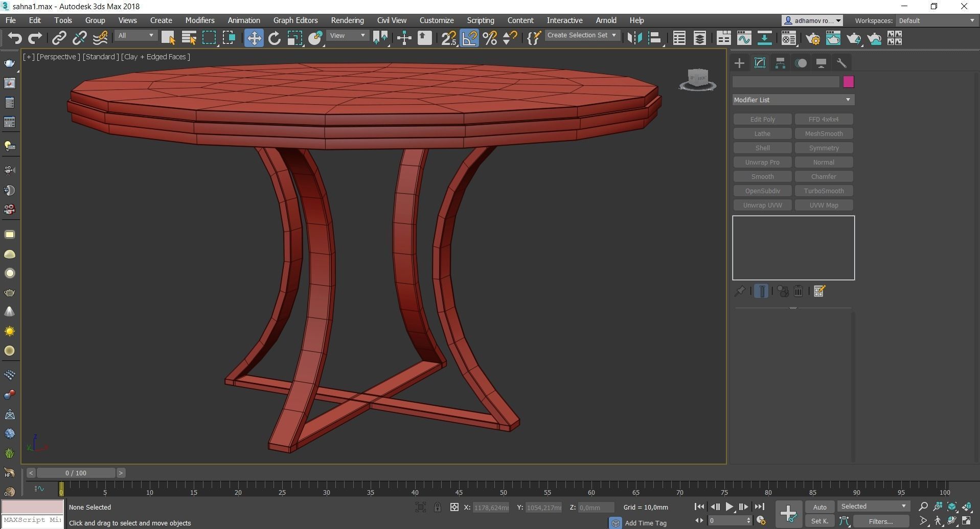Click the Symmetry modifier button
This screenshot has width=980, height=529.
point(824,148)
